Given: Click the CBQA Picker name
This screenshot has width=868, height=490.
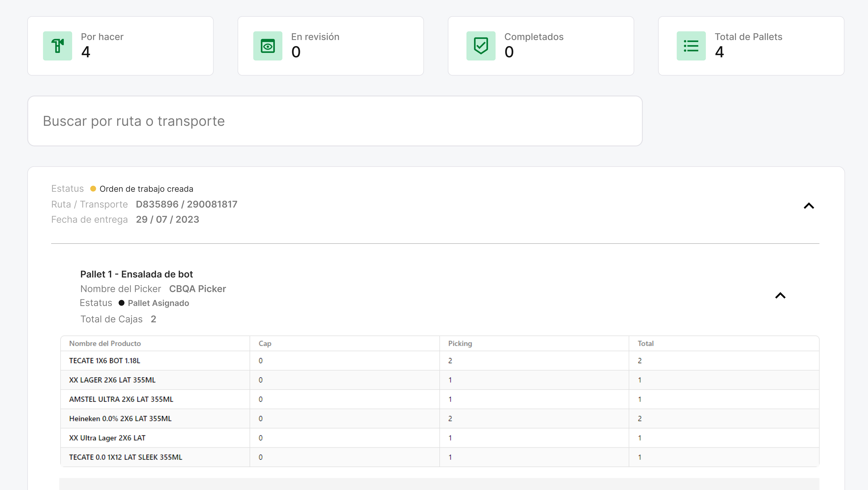Looking at the screenshot, I should tap(197, 289).
